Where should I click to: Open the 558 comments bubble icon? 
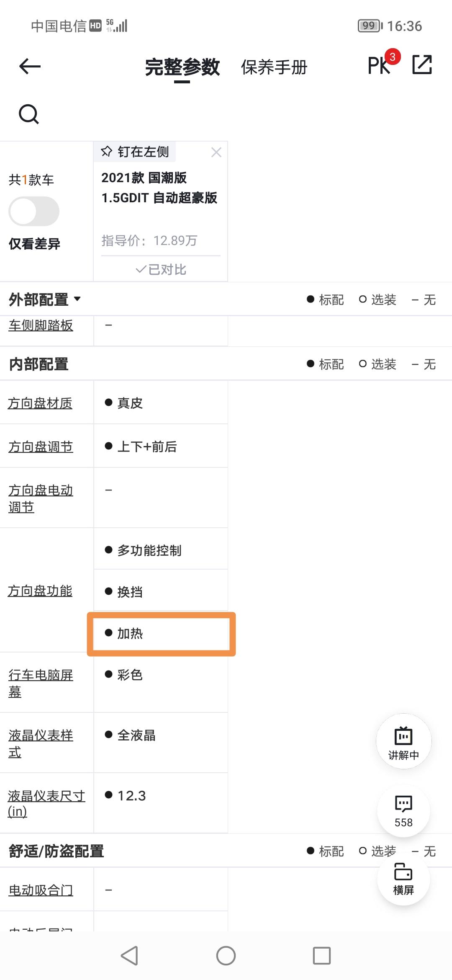click(x=403, y=811)
